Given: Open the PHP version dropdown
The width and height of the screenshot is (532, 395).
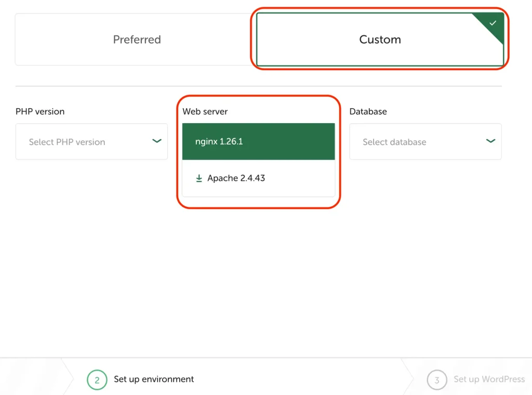Looking at the screenshot, I should (91, 141).
